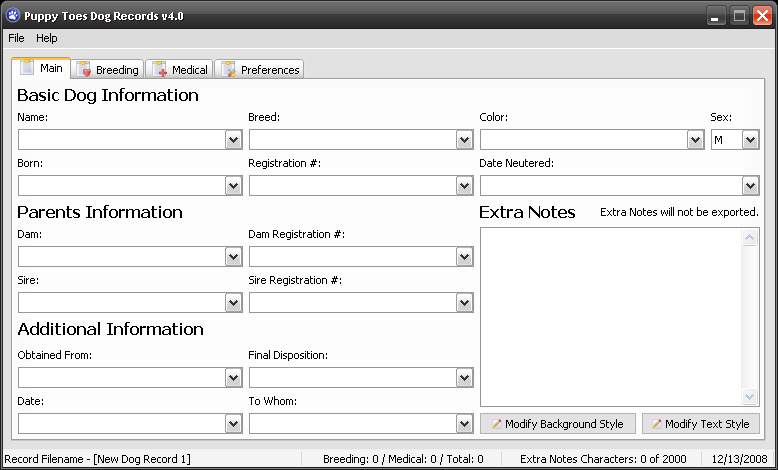This screenshot has height=470, width=778.
Task: Expand the Sire Registration # dropdown arrow
Action: 464,303
